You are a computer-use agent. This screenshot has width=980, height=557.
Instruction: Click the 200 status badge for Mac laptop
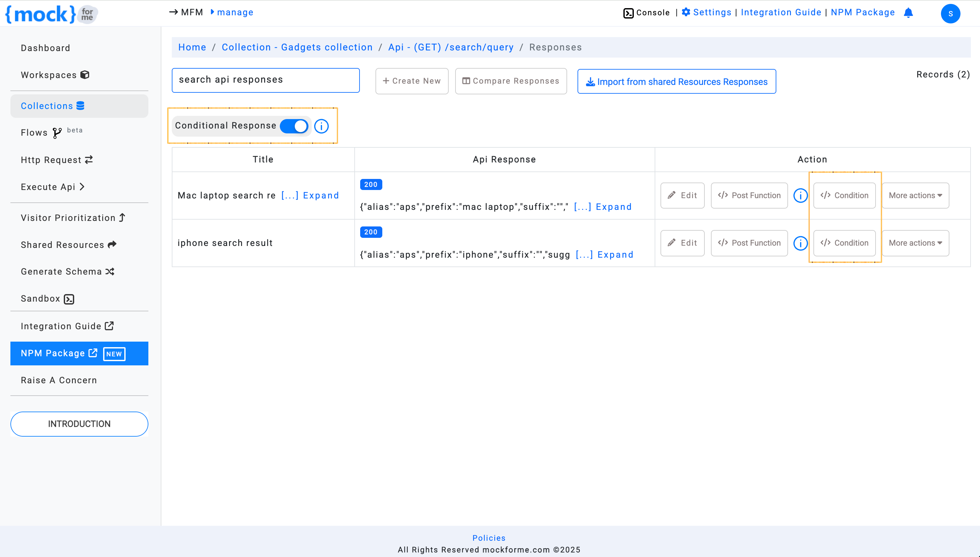(371, 184)
